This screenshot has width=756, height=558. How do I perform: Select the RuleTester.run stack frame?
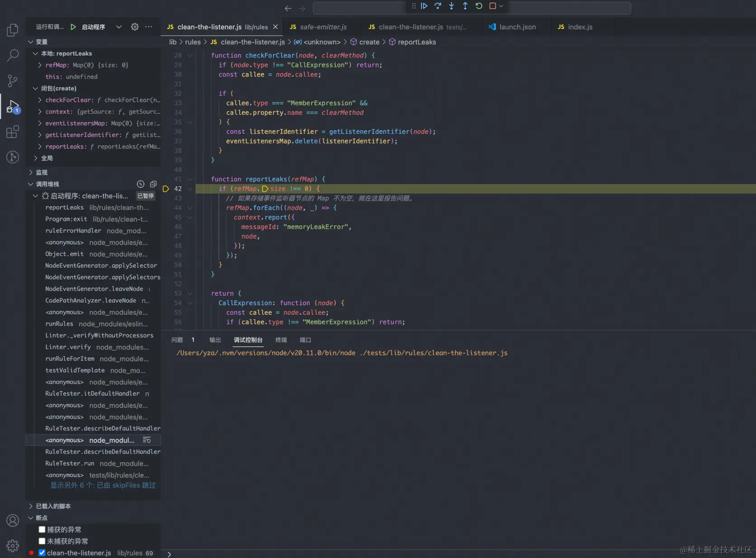click(x=93, y=463)
